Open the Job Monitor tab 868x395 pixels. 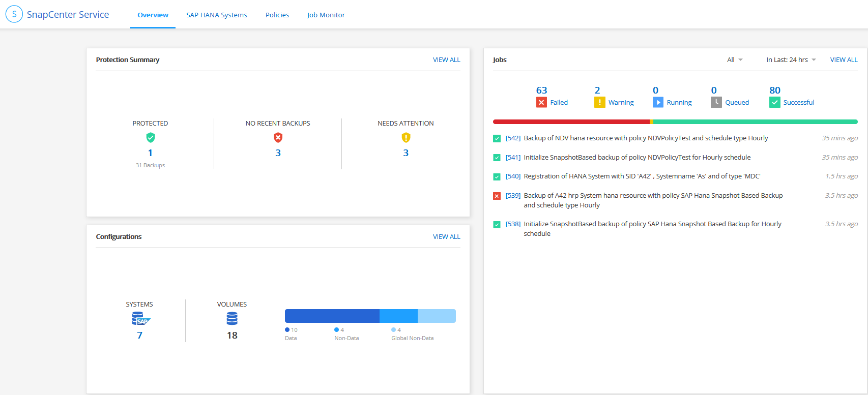[x=326, y=15]
